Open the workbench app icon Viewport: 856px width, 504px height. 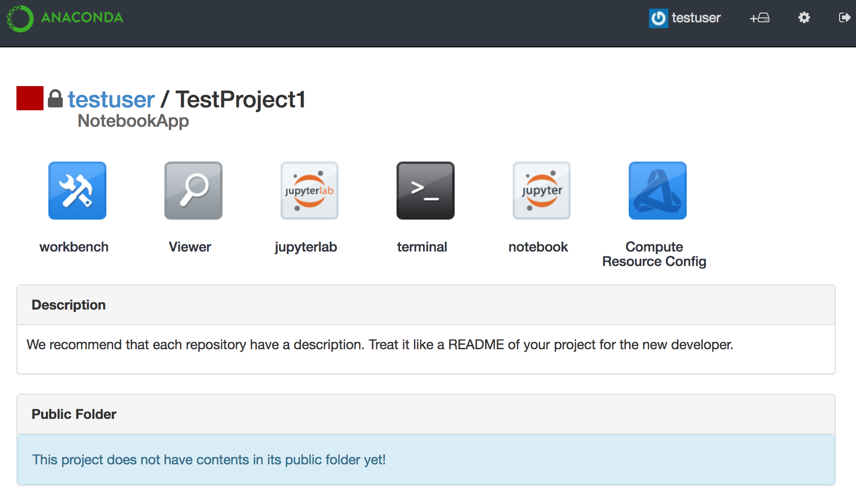[77, 191]
